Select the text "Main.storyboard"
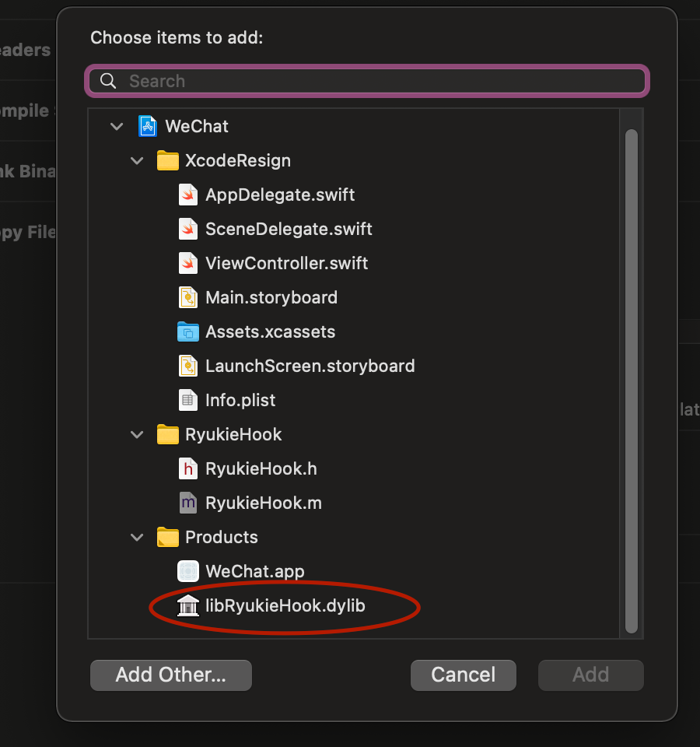The width and height of the screenshot is (700, 747). [271, 298]
